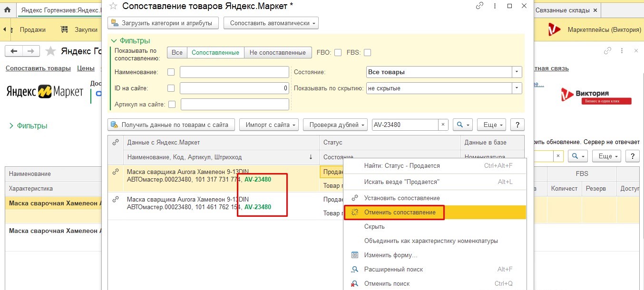Screen dimensions: 644x290
Task: Choose Объединить как характеристику номенклатуры
Action: pyautogui.click(x=435, y=241)
